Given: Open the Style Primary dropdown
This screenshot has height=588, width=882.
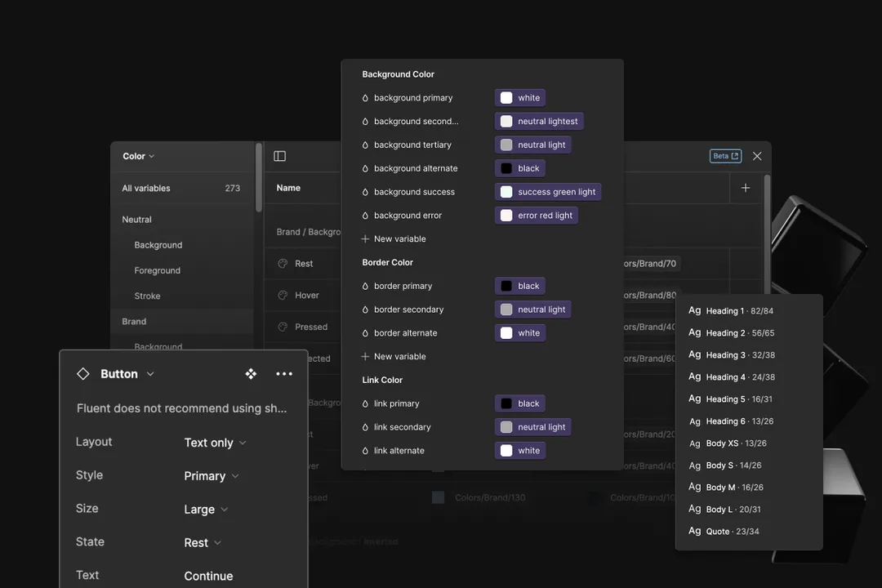Looking at the screenshot, I should tap(212, 476).
